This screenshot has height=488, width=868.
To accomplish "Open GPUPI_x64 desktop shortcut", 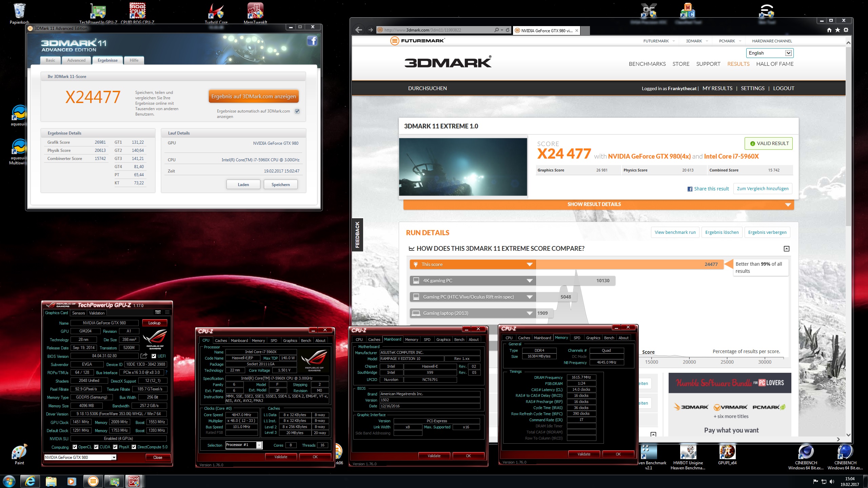I will coord(727,455).
